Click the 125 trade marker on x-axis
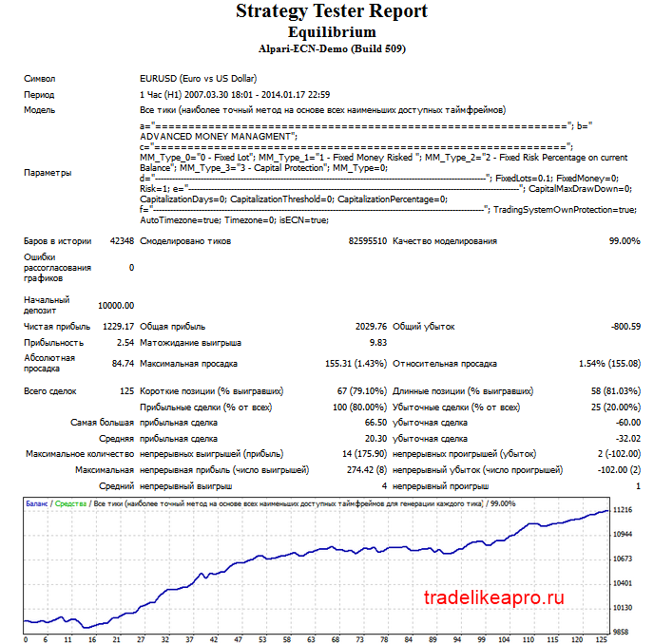Viewport: 654px width, 644px height. click(601, 639)
